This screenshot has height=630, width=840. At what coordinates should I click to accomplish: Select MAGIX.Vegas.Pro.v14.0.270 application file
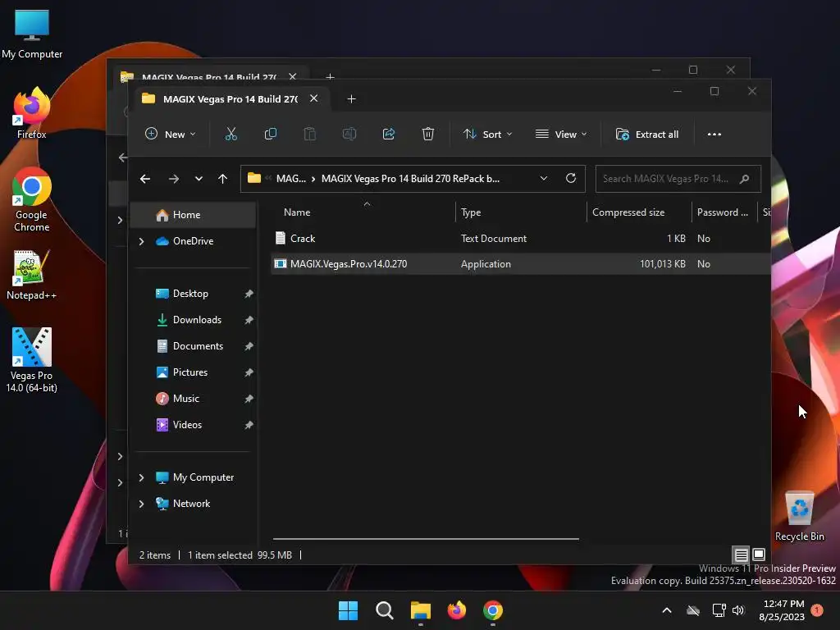[521, 264]
